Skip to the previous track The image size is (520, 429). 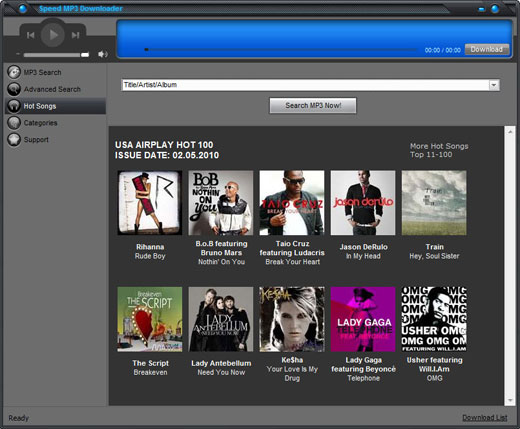(x=31, y=35)
